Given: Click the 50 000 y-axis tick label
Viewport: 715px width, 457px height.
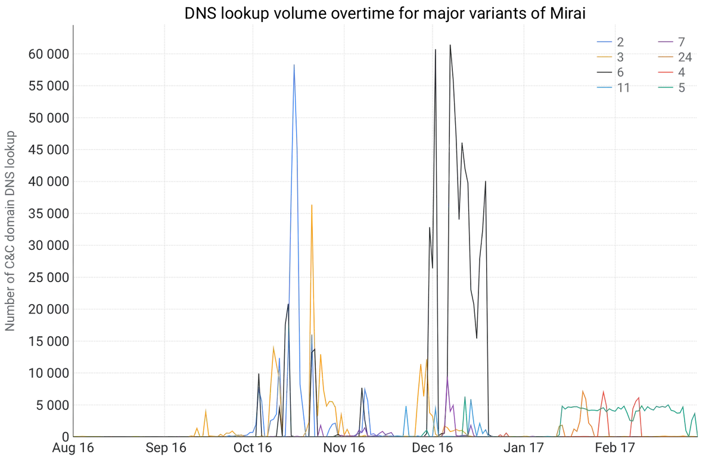Looking at the screenshot, I should click(49, 118).
